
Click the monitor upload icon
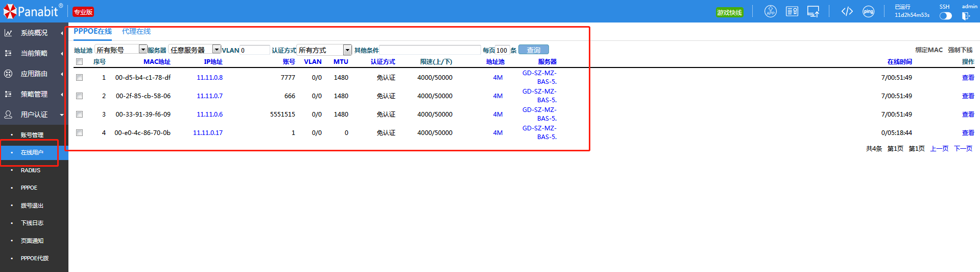click(813, 11)
